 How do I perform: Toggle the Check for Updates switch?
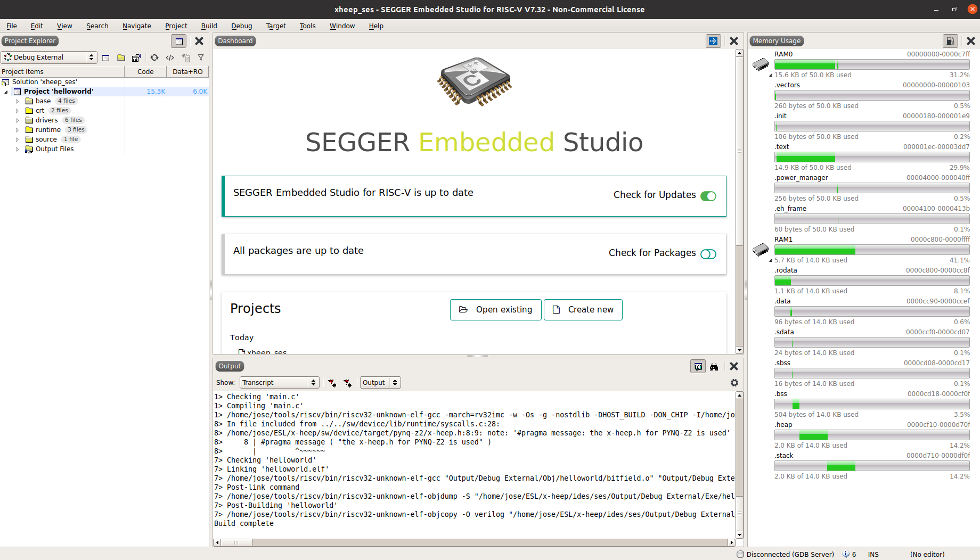[x=708, y=196]
